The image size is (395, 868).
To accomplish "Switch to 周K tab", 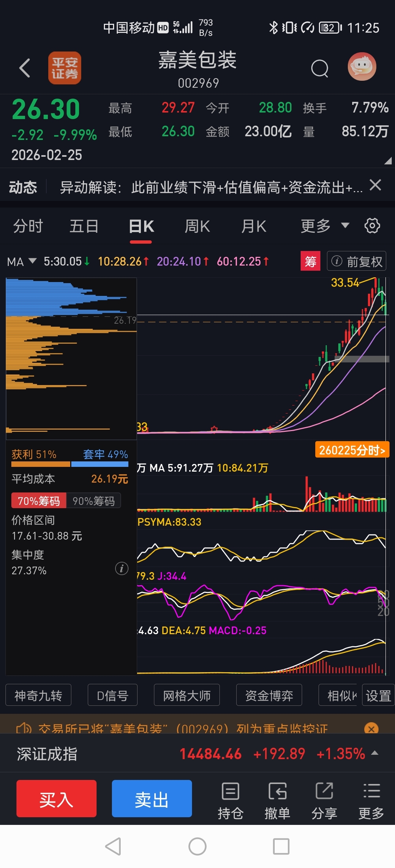I will pyautogui.click(x=197, y=226).
